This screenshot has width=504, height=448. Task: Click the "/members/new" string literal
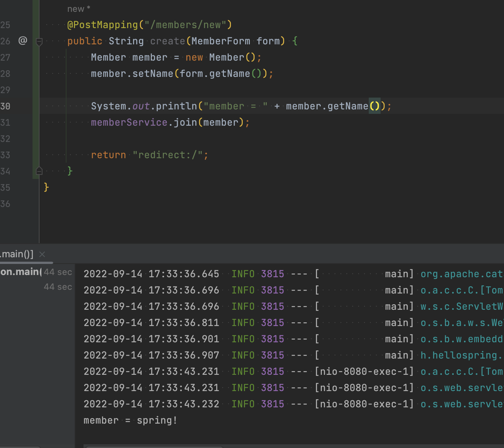185,25
